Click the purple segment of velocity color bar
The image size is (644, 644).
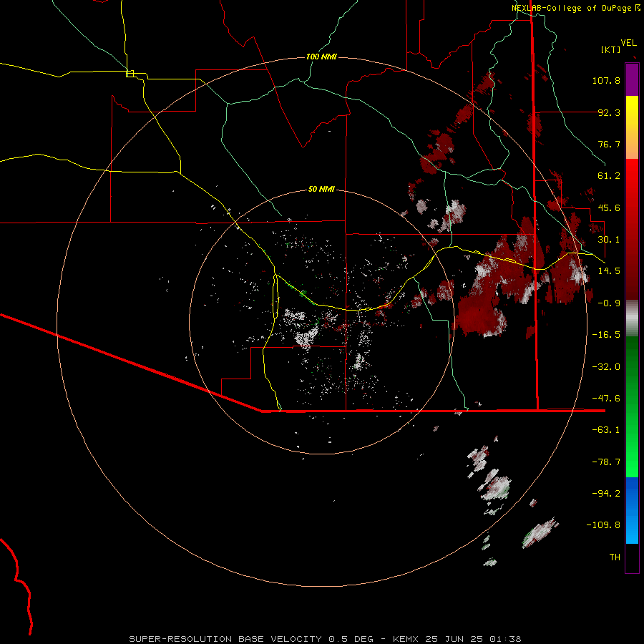[632, 80]
